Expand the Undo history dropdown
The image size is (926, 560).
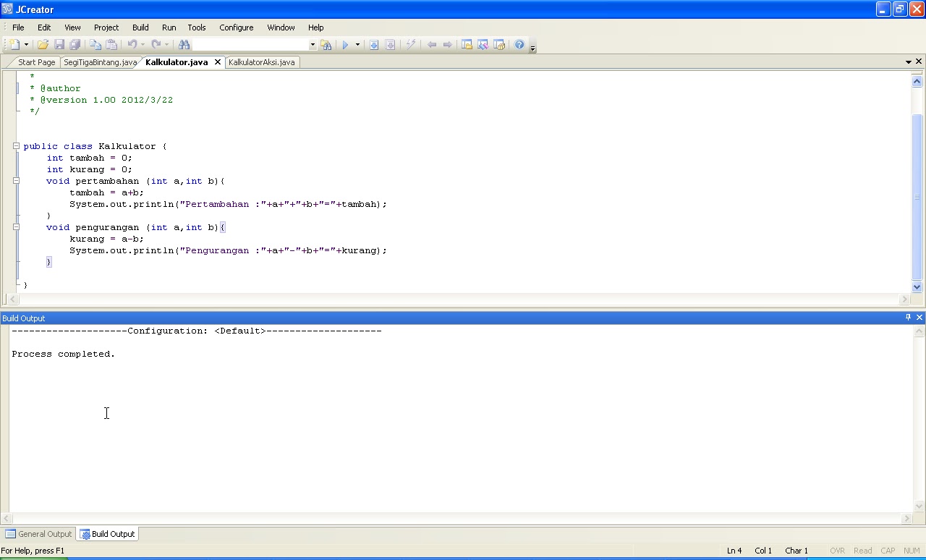tap(143, 45)
